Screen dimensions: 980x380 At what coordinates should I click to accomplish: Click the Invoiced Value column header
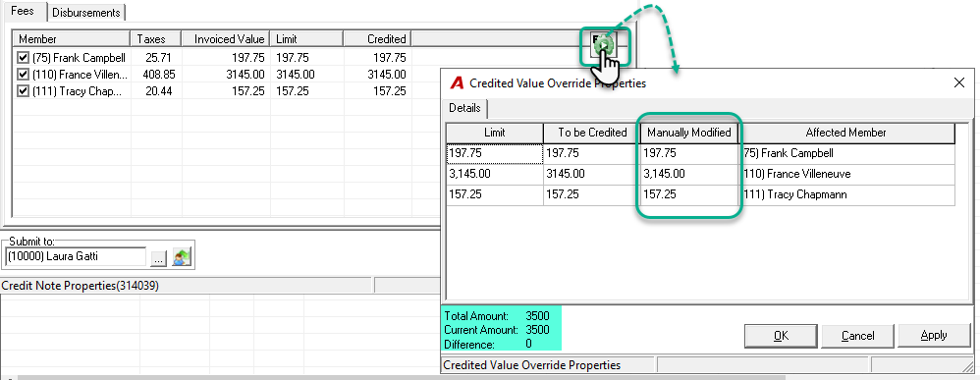click(226, 38)
